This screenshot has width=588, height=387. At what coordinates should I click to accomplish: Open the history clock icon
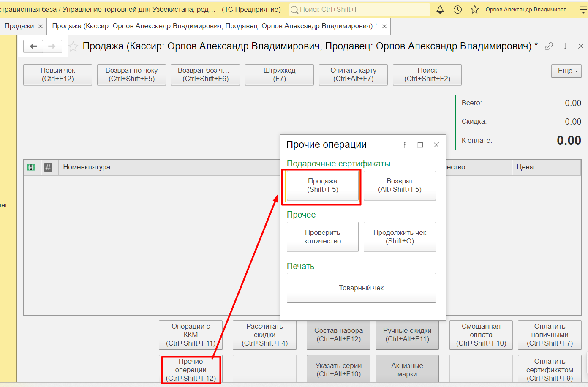pyautogui.click(x=457, y=9)
